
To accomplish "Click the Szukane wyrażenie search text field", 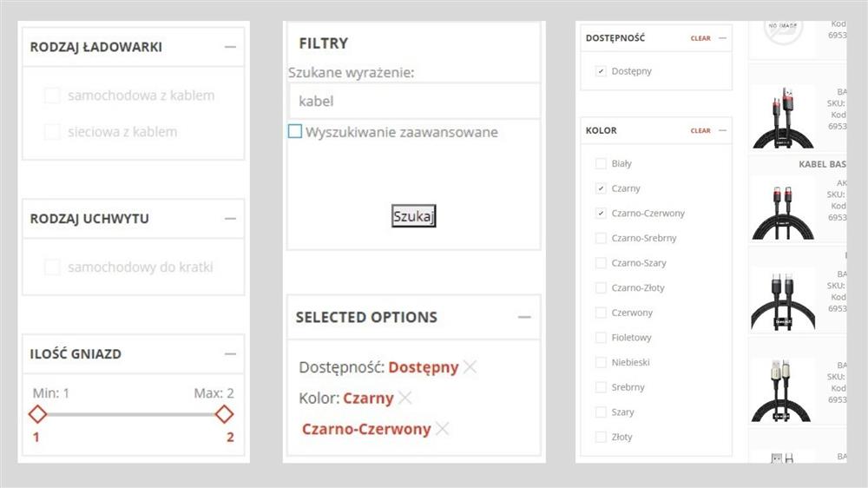I will 413,102.
